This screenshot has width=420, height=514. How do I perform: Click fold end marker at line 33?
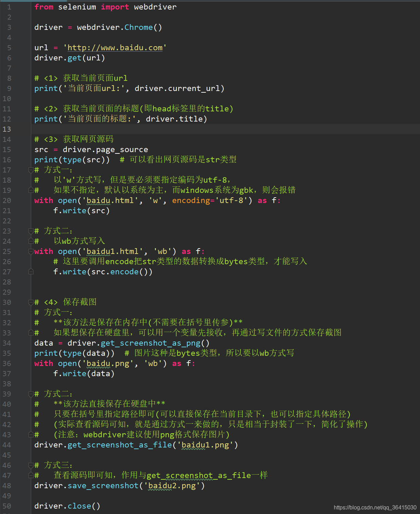coord(31,333)
